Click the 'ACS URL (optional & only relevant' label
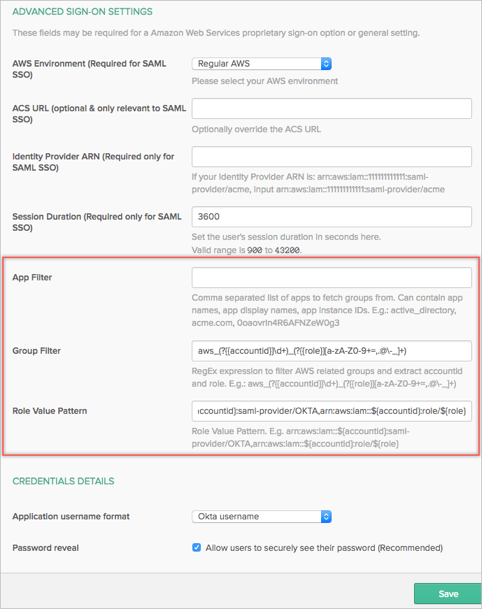 coord(99,113)
